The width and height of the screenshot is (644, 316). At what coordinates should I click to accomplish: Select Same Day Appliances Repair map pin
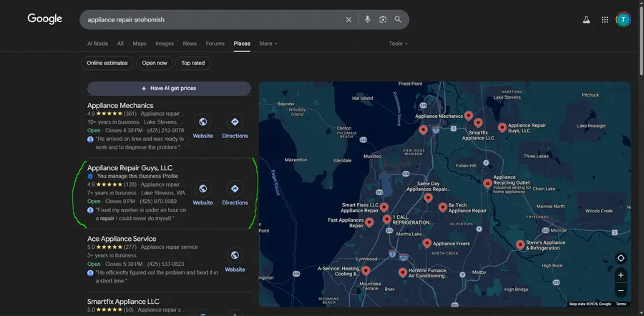[428, 197]
